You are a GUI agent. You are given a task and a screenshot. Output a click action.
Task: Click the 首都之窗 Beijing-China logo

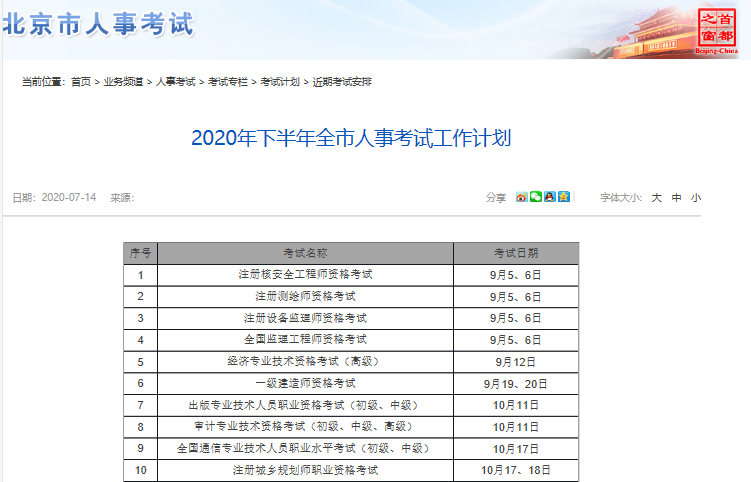click(717, 30)
